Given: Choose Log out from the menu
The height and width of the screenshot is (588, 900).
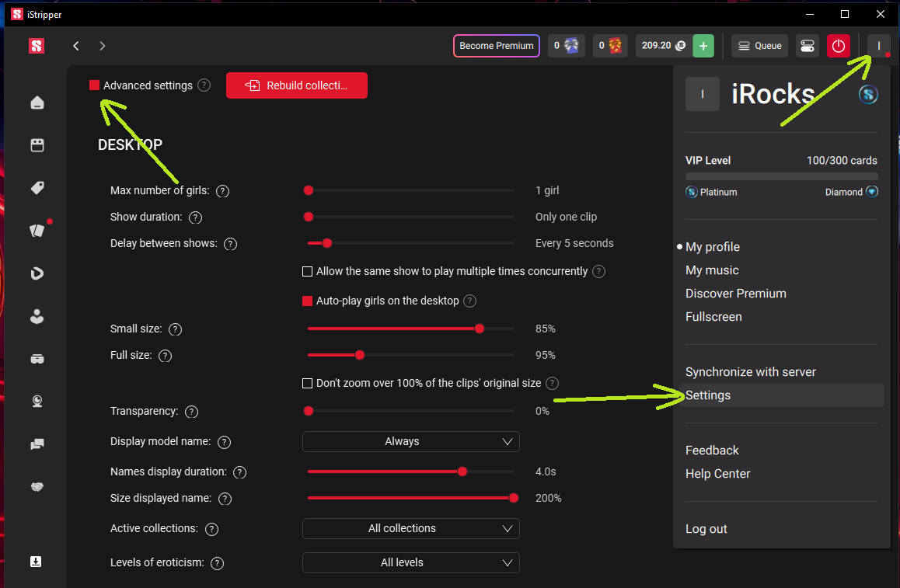Looking at the screenshot, I should [x=706, y=529].
